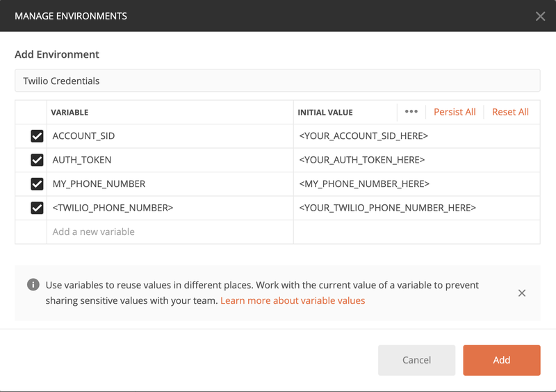This screenshot has height=392, width=556.
Task: Toggle the MY_PHONE_NUMBER checkbox
Action: click(x=37, y=184)
